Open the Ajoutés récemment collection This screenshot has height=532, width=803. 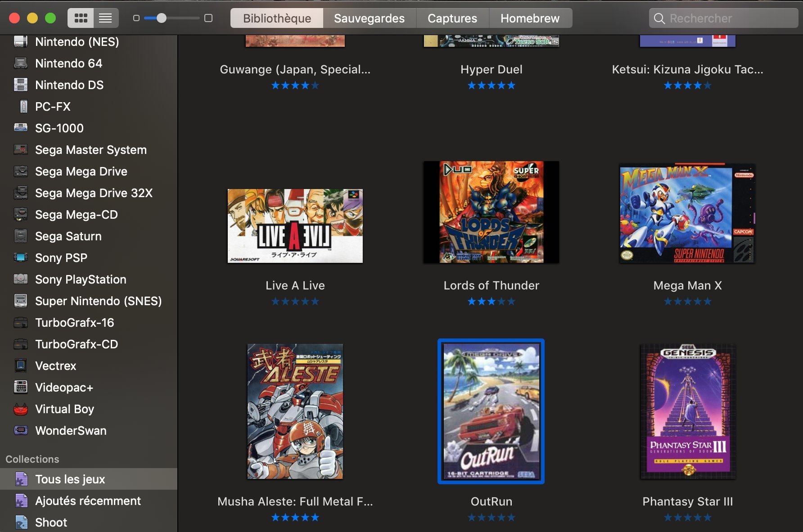click(88, 500)
